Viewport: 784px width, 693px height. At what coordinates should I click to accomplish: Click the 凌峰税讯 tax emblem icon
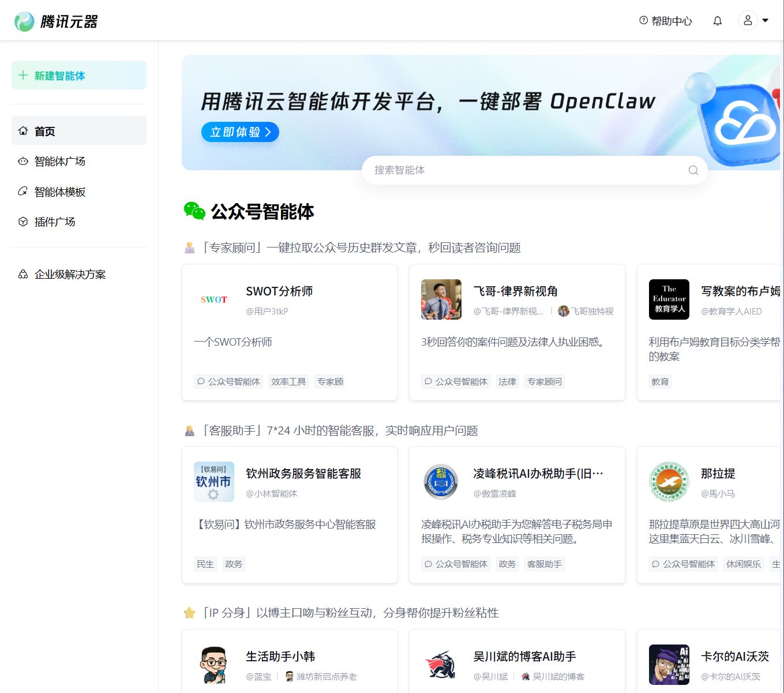point(441,482)
